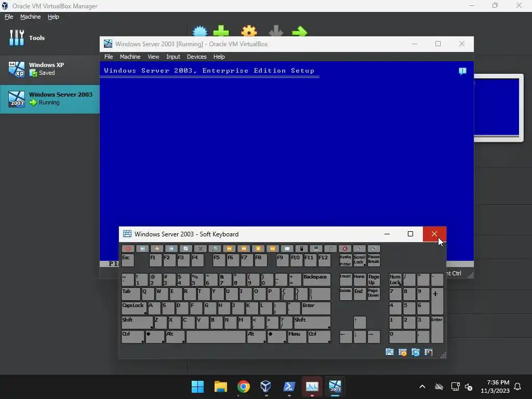532x399 pixels.
Task: Open Machine menu in VirtualBox Manager
Action: (x=30, y=17)
